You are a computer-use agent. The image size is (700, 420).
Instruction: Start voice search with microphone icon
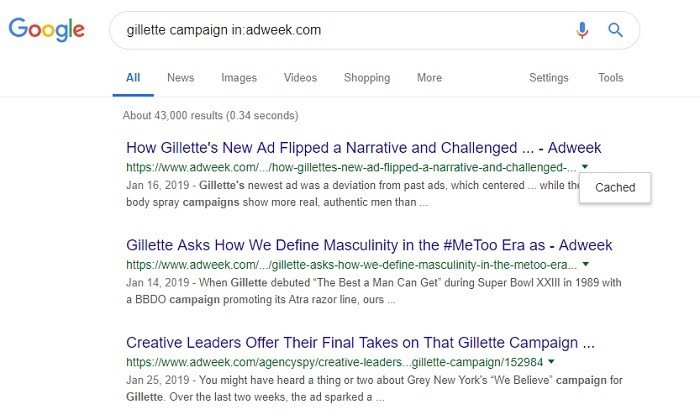(x=582, y=30)
